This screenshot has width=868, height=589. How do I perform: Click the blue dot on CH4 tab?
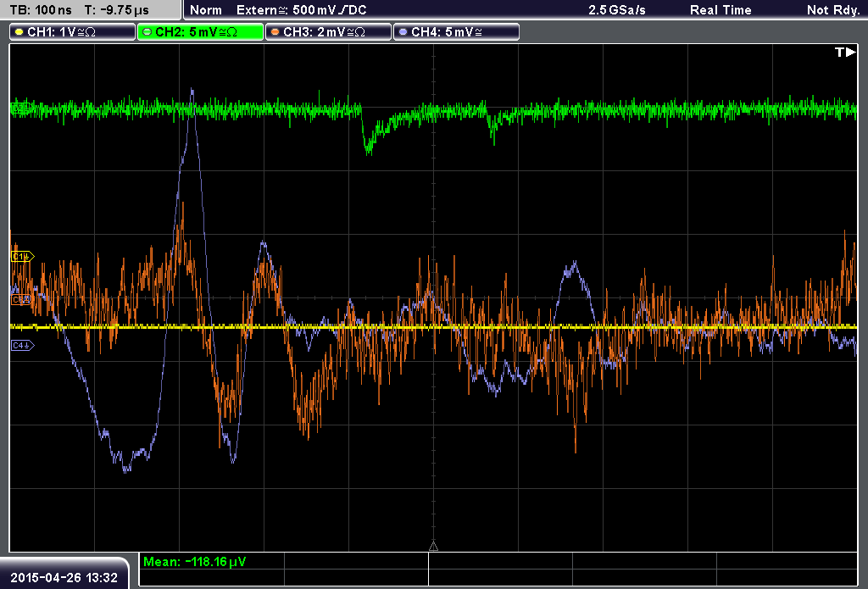tap(403, 32)
